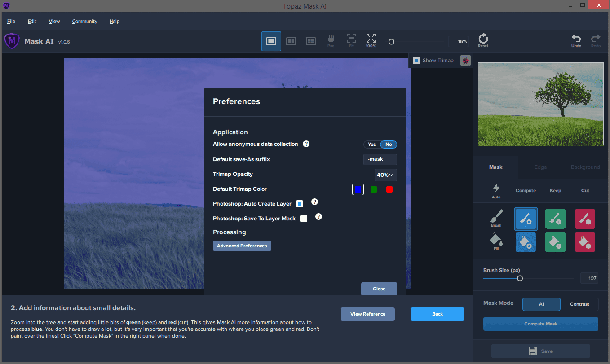The width and height of the screenshot is (610, 364).
Task: Click the Back button
Action: pyautogui.click(x=438, y=314)
